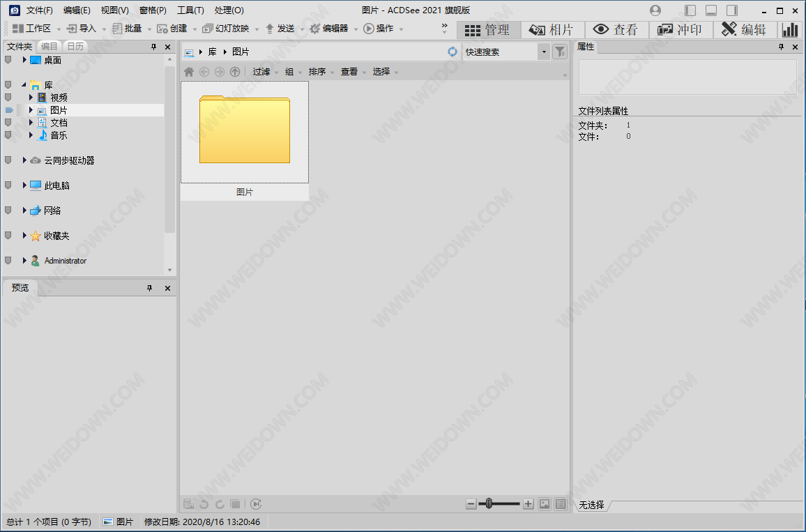Open the 操作 actions button

coord(379,29)
